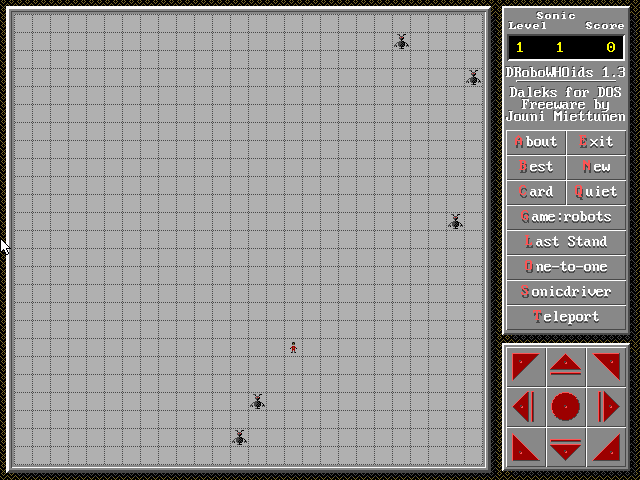Open the About dialog
Image resolution: width=640 pixels, height=480 pixels.
click(x=536, y=142)
